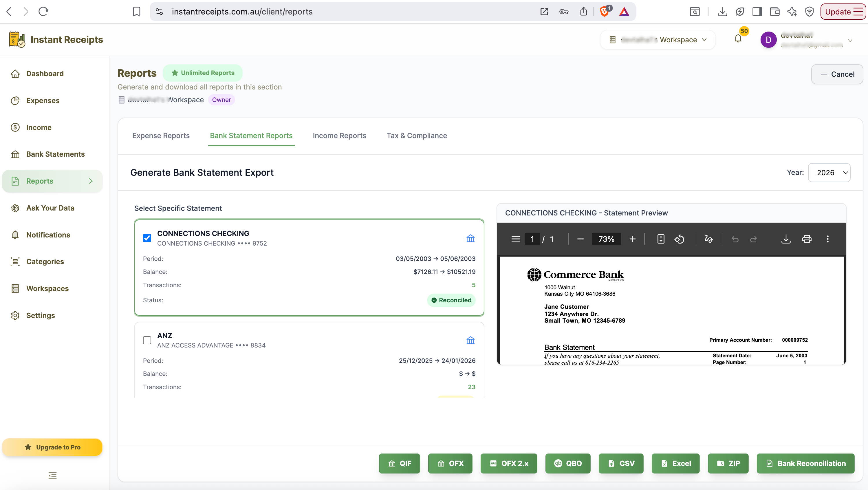Export statement as Excel

[675, 463]
